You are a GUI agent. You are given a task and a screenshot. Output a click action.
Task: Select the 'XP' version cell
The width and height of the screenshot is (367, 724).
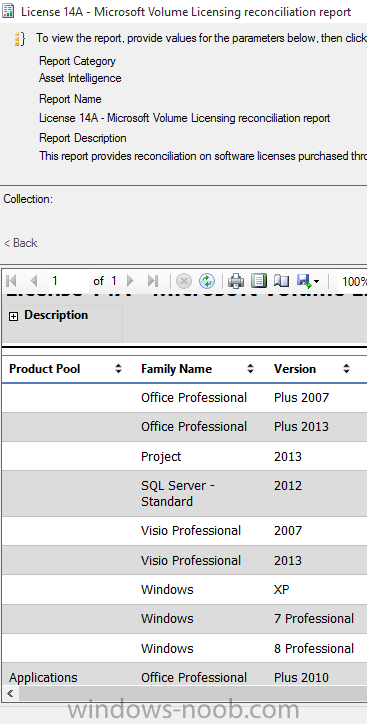282,590
